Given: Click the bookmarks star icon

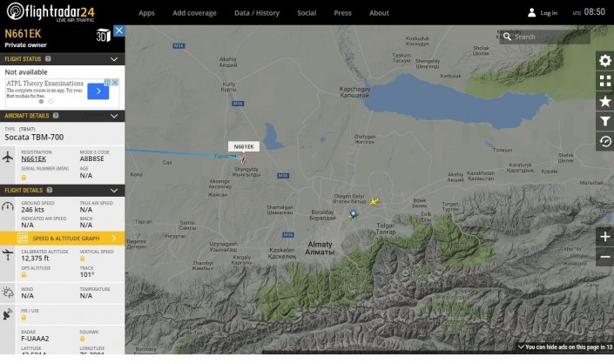Looking at the screenshot, I should pos(605,101).
